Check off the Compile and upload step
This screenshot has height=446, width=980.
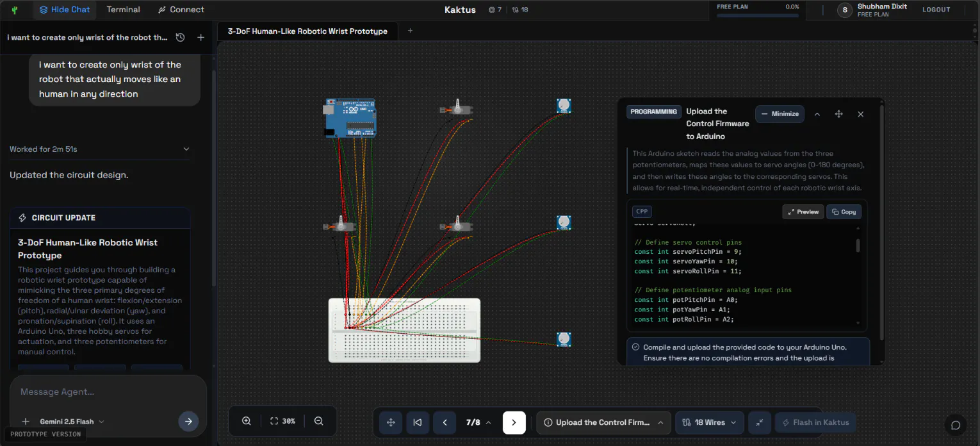coord(635,347)
